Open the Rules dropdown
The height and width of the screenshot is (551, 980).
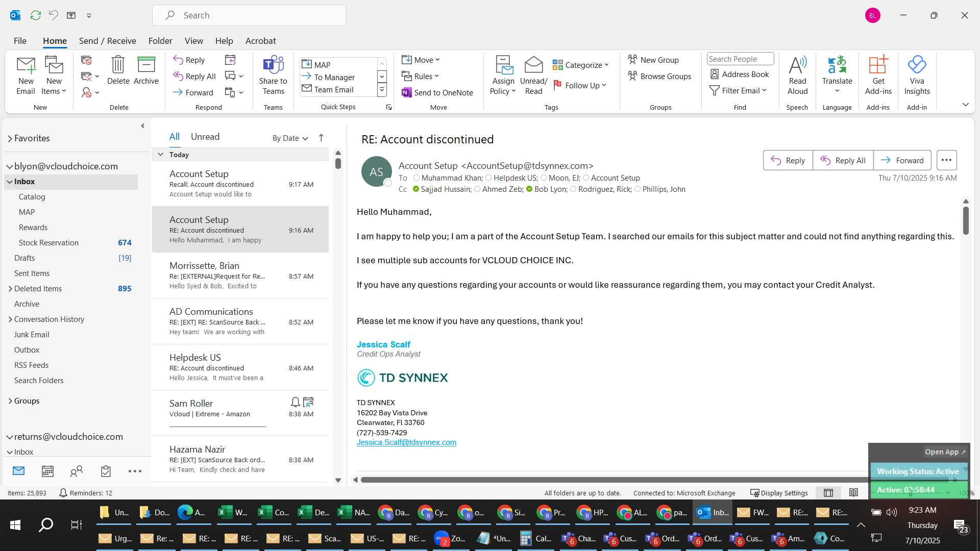point(420,76)
